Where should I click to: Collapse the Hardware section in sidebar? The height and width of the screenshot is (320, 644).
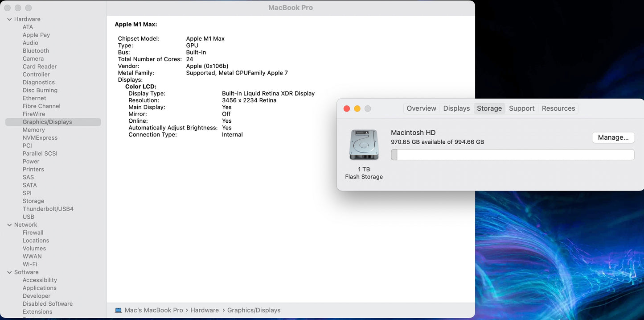point(9,19)
